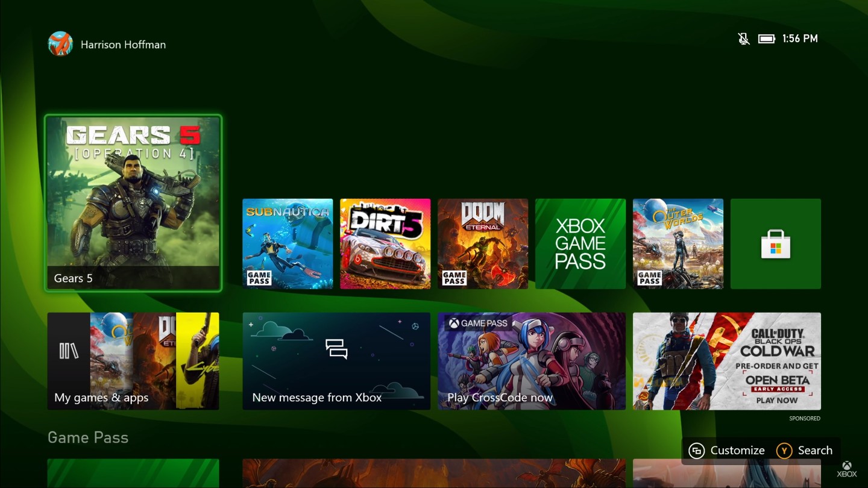Open Play CrossCode now tile
The image size is (868, 488).
pos(532,361)
